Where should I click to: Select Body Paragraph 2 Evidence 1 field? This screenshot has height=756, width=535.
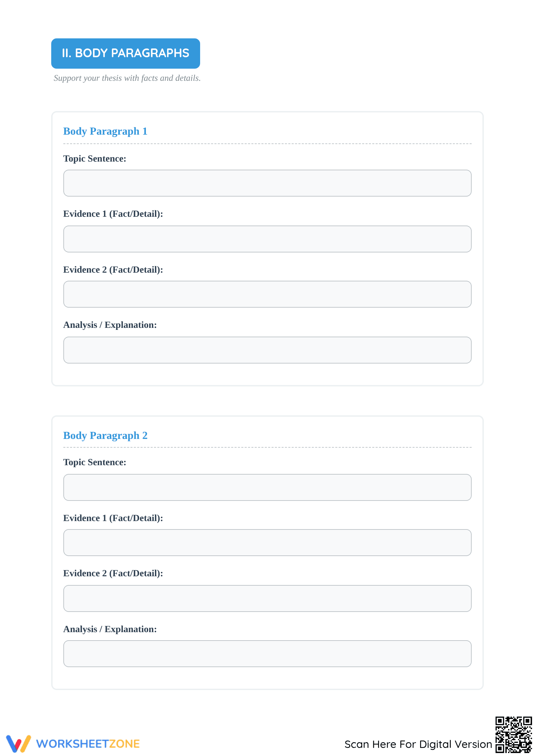pos(267,543)
